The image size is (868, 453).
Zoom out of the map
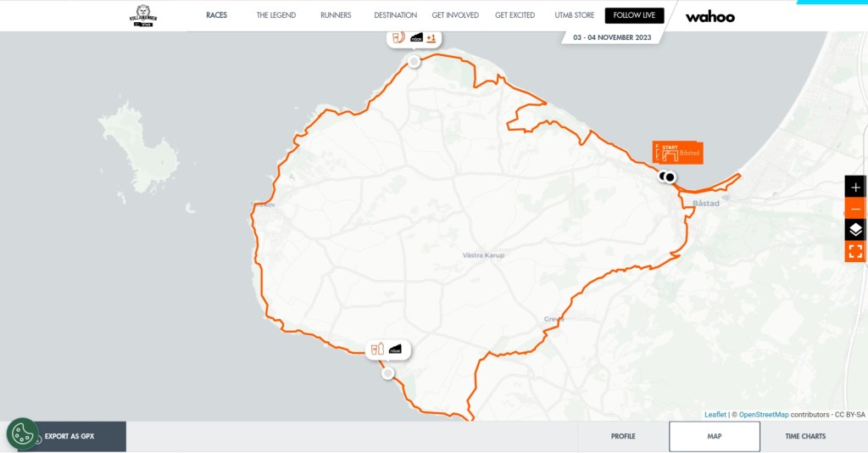coord(855,209)
